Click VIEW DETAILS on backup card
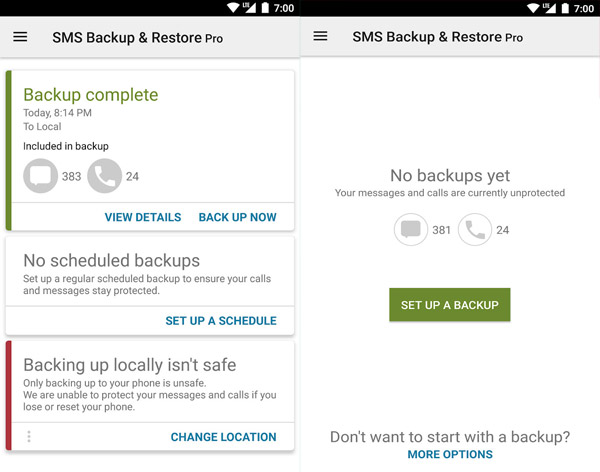 click(x=143, y=217)
